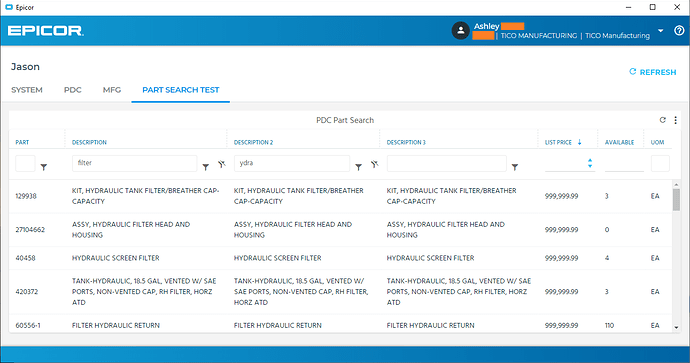Click the user profile avatar icon
690x363 pixels.
point(461,31)
